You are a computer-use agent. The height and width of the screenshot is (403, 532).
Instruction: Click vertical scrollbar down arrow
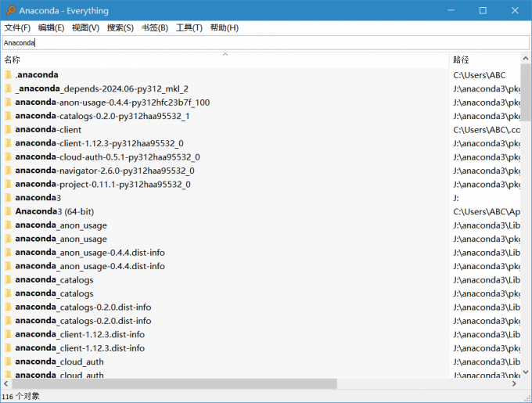click(x=526, y=372)
